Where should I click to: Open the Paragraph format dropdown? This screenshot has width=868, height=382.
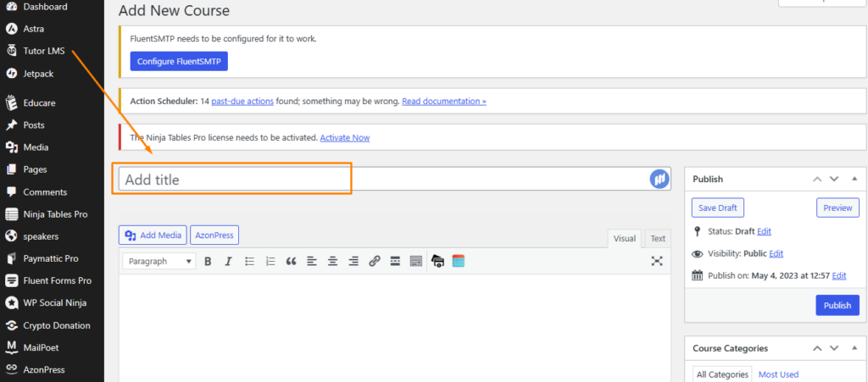[159, 262]
